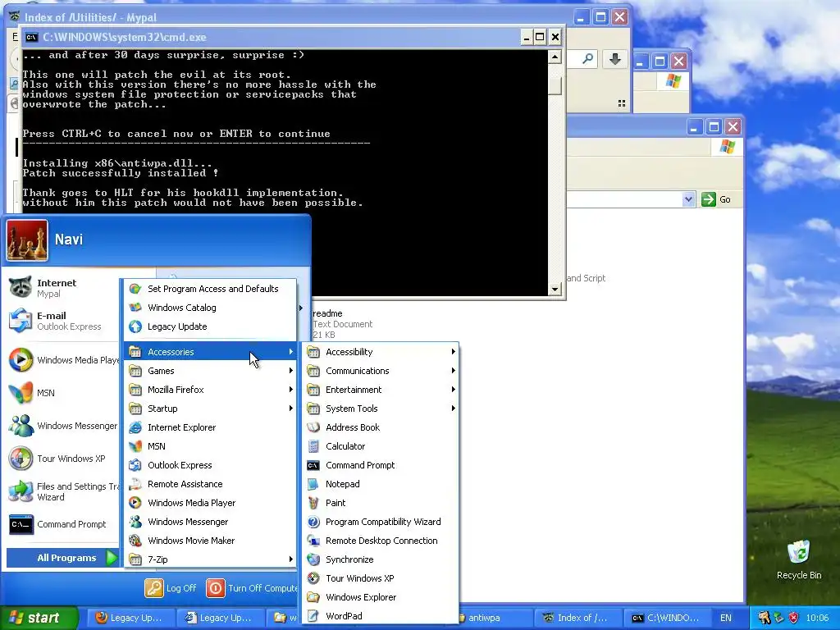Click the Synchronize entry
This screenshot has width=840, height=630.
[381, 559]
